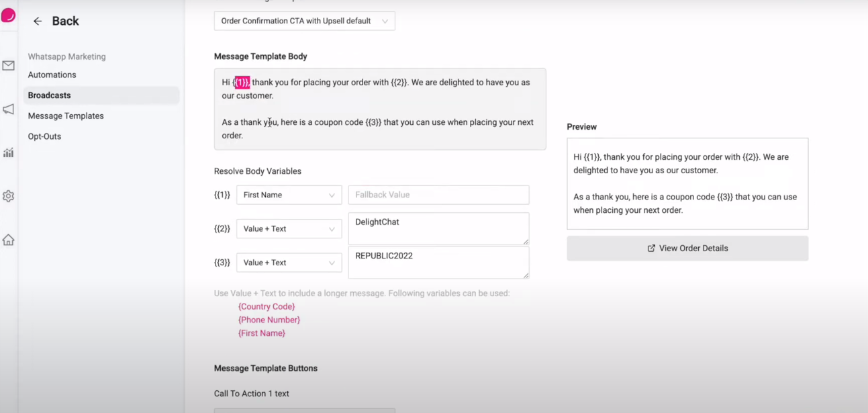Open the megaphone marketing sidebar icon

[8, 109]
